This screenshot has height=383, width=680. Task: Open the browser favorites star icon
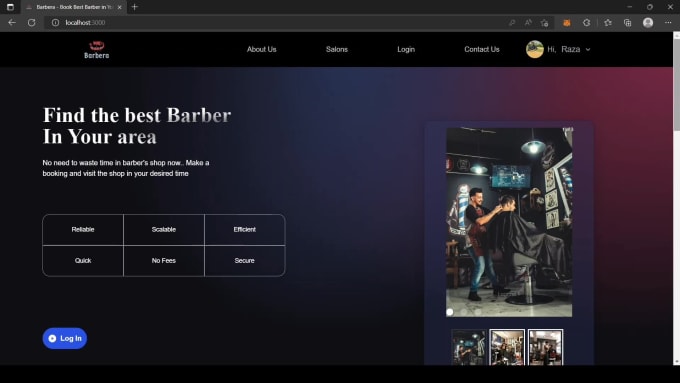click(x=608, y=23)
